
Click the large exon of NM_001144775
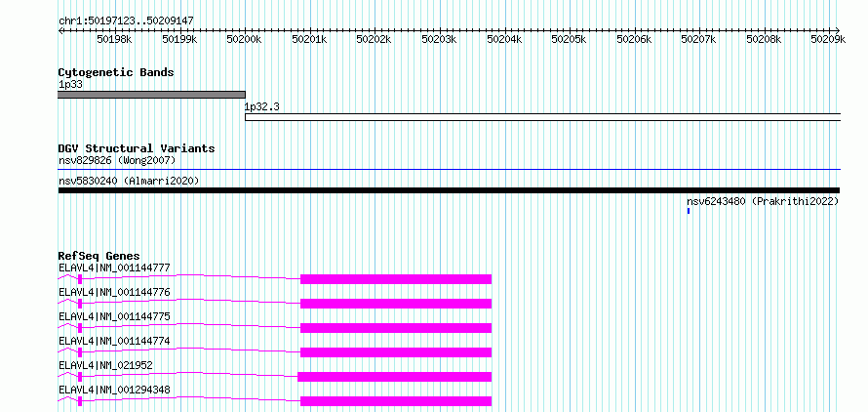pos(396,328)
